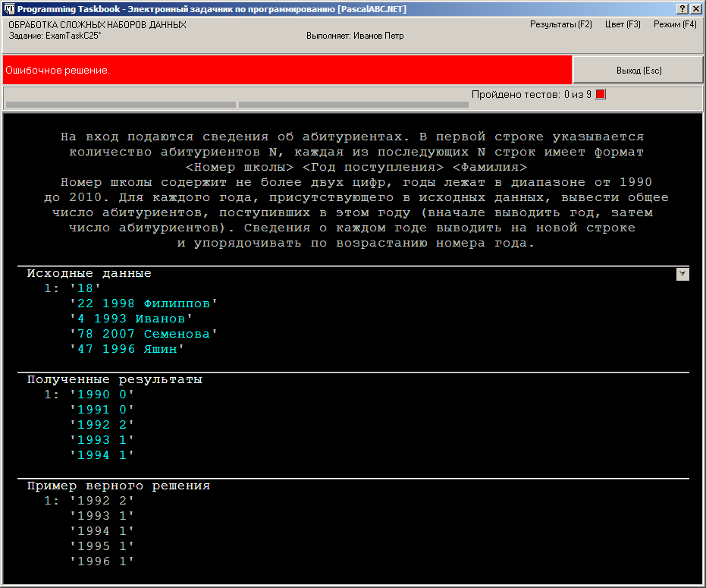Click the Выполняет: Иванов Петр label
The width and height of the screenshot is (706, 588).
coord(355,36)
